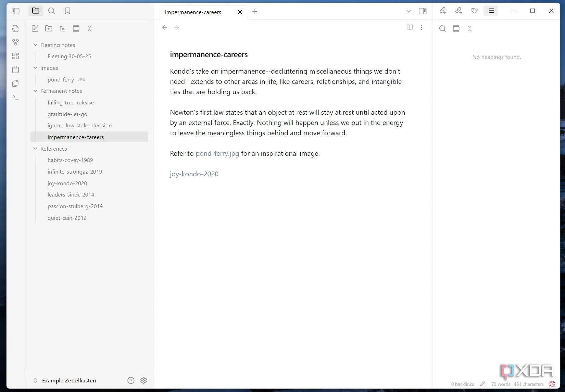Open the pond-ferry.jpg link in the note
Screen dimensions: 565x392
tap(217, 153)
